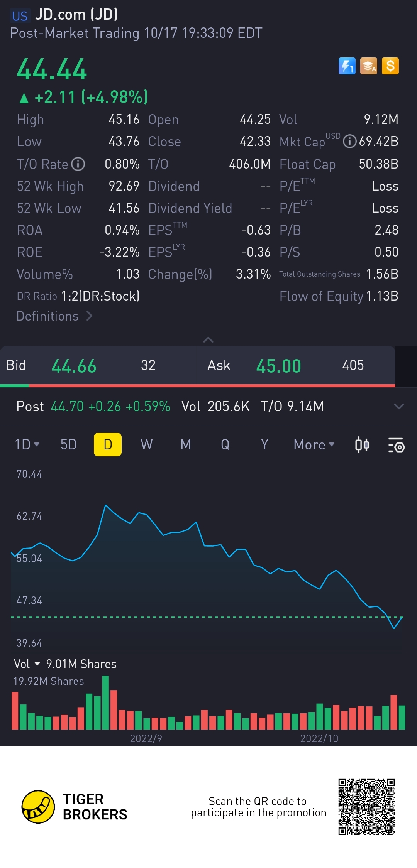Viewport: 417px width, 868px height.
Task: Tap the Q quarterly period button
Action: [225, 445]
